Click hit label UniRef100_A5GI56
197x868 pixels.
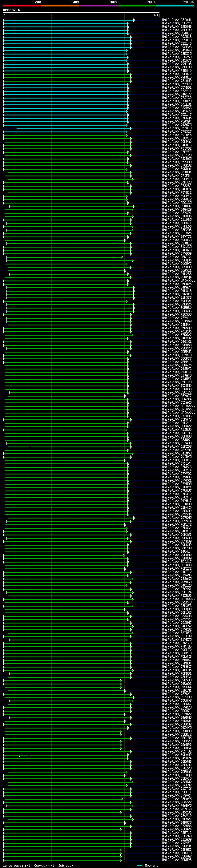tap(176, 738)
